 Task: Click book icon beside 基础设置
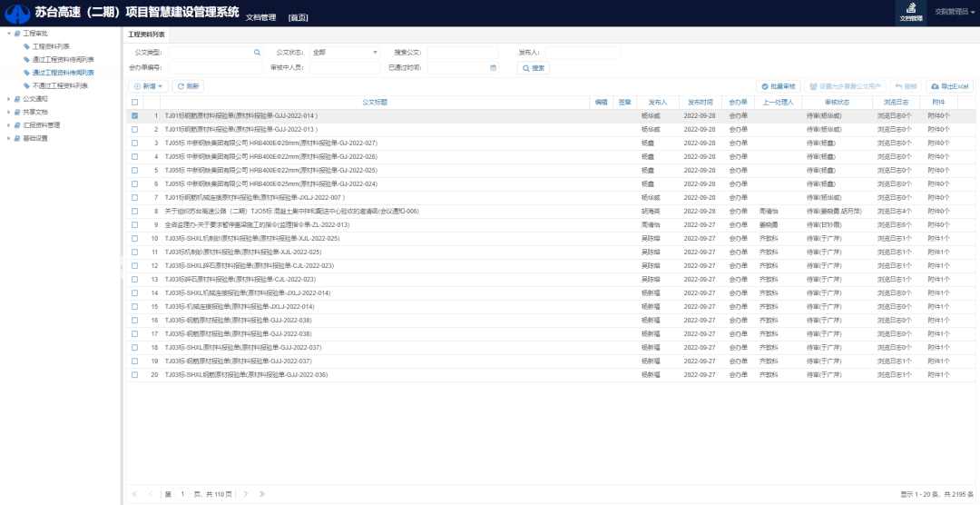pyautogui.click(x=17, y=138)
